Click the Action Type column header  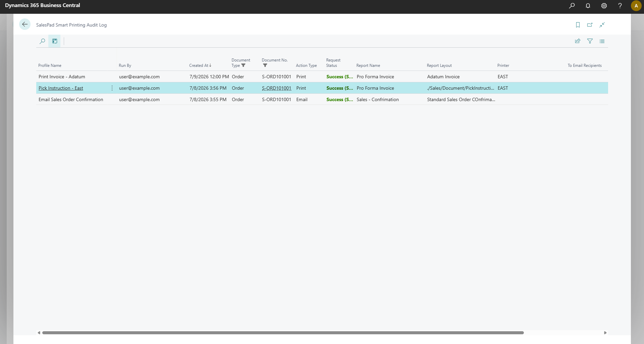[x=306, y=66]
